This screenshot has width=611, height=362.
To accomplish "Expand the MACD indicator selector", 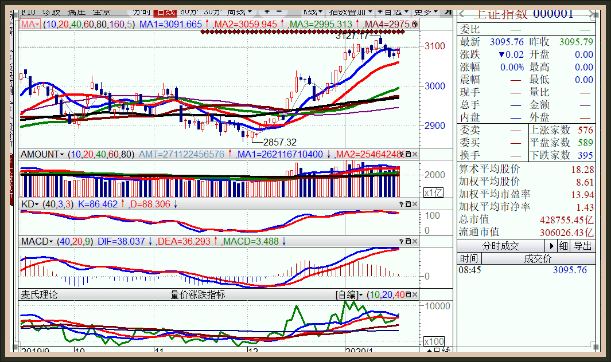I will pyautogui.click(x=37, y=242).
